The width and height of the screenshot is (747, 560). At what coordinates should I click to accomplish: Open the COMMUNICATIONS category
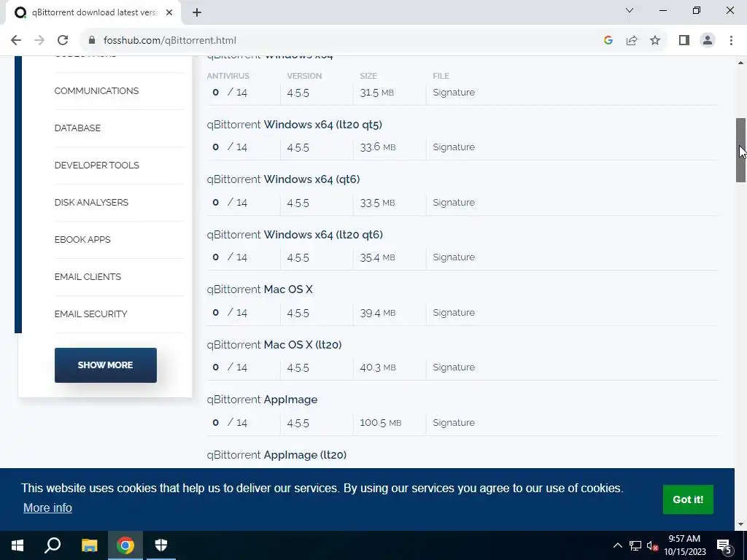click(x=96, y=91)
